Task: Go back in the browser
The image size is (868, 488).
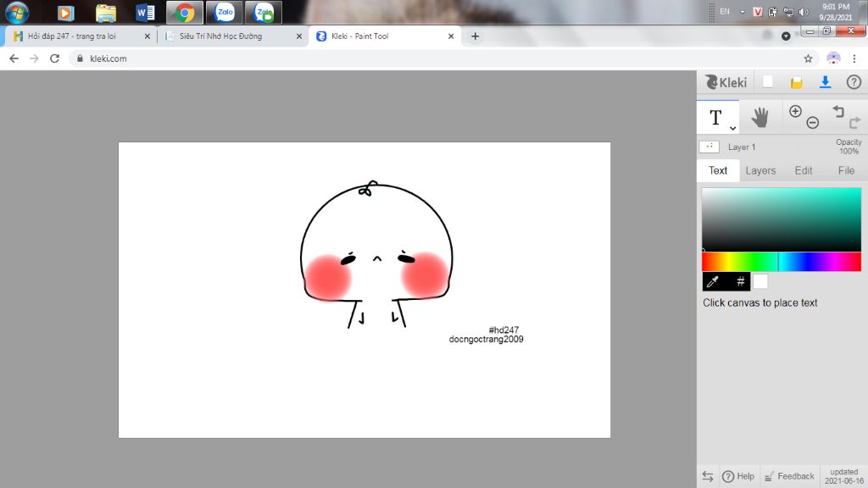Action: pos(14,58)
